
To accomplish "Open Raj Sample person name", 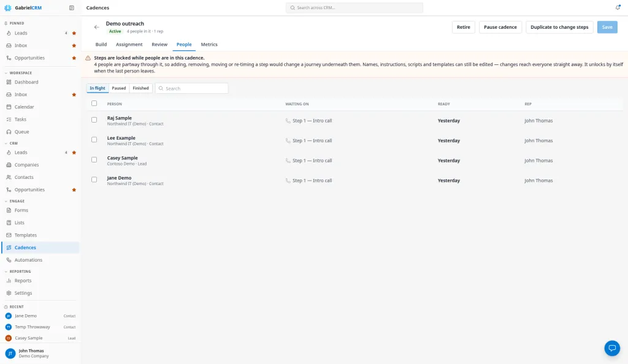I will point(120,118).
